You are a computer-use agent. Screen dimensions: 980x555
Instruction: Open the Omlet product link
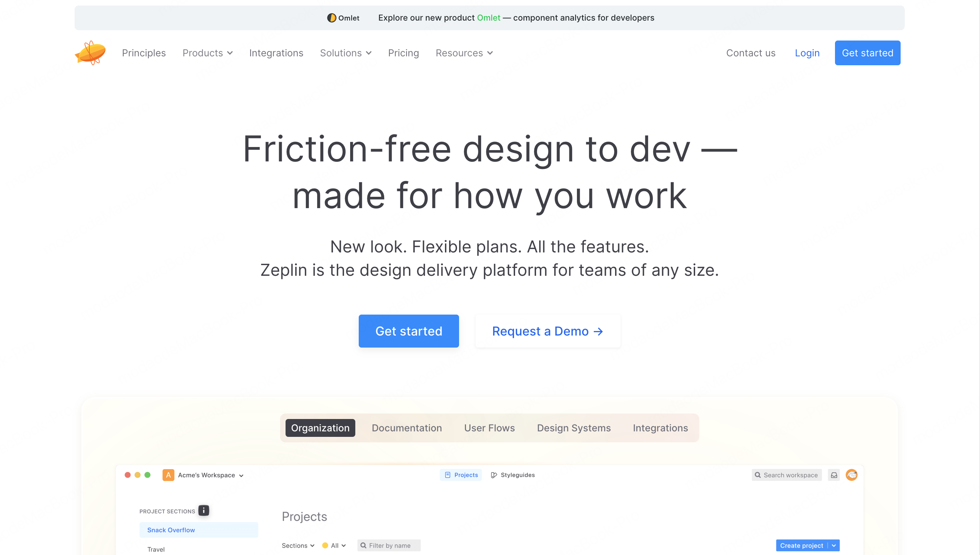pyautogui.click(x=489, y=18)
